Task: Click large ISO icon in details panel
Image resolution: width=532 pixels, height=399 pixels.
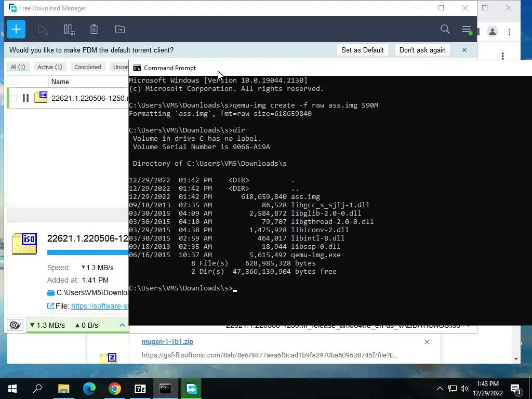Action: coord(24,243)
